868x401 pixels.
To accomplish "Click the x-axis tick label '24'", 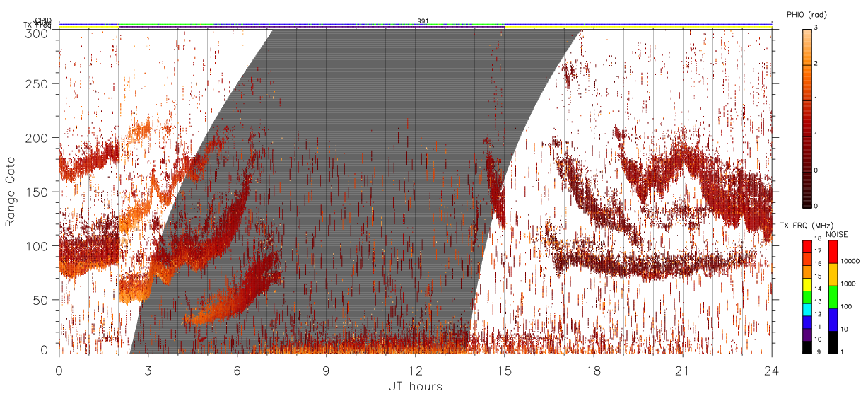I will click(x=771, y=371).
